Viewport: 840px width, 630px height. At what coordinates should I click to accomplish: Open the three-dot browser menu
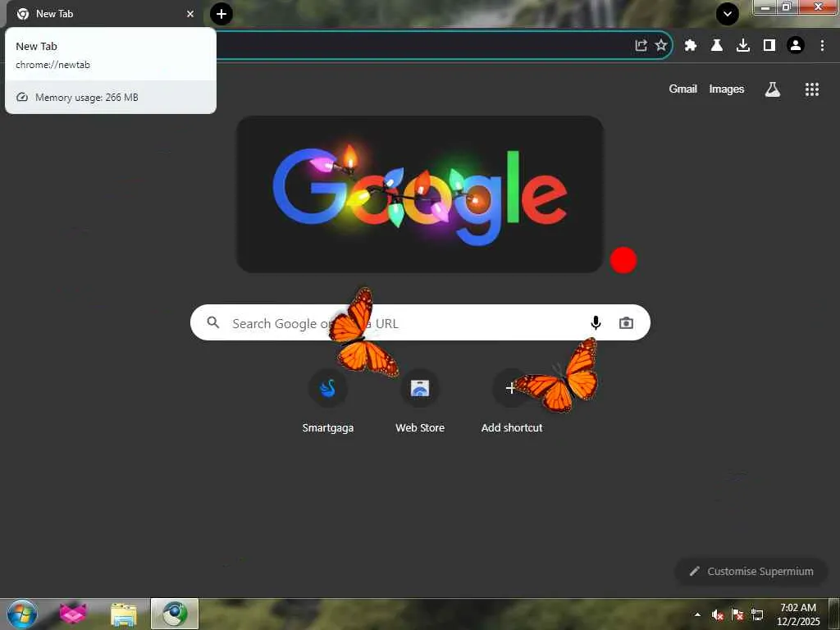tap(822, 46)
